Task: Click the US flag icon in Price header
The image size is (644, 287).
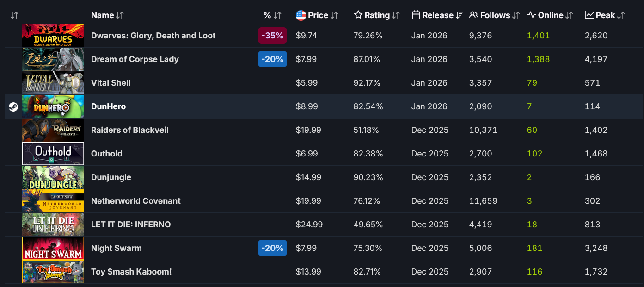Action: (x=301, y=15)
